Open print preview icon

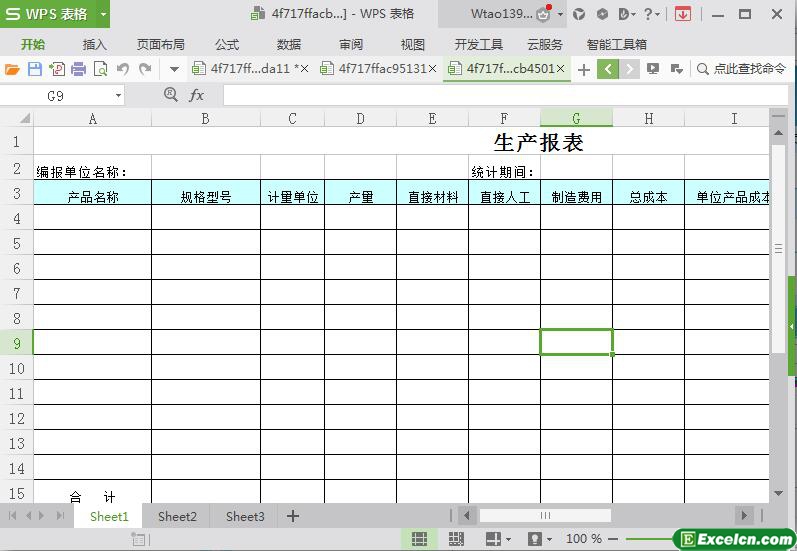pos(101,69)
